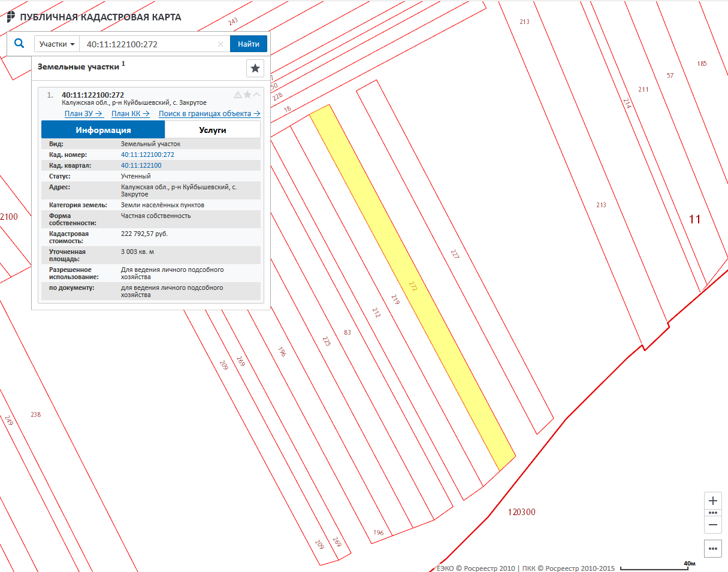Open the Участки search type dropdown
Screen dimensions: 728x572
point(57,44)
